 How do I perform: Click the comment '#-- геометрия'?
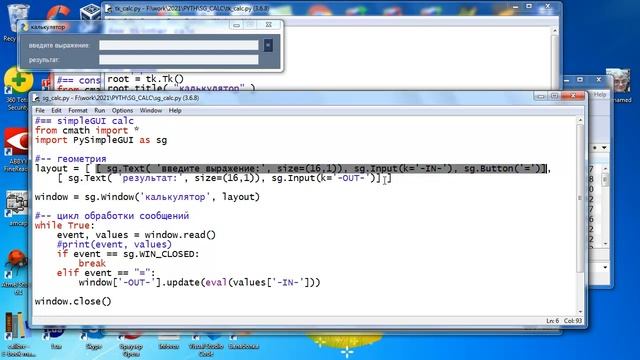pos(70,159)
